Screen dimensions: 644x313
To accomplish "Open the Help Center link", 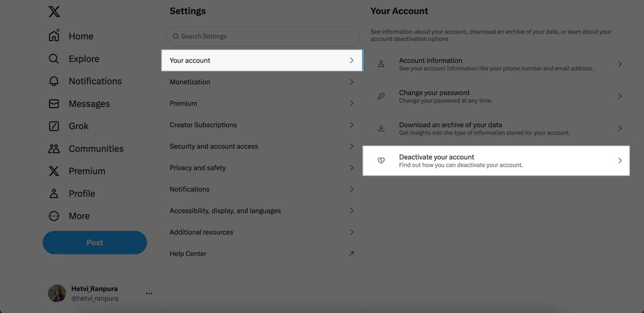I will pos(262,254).
